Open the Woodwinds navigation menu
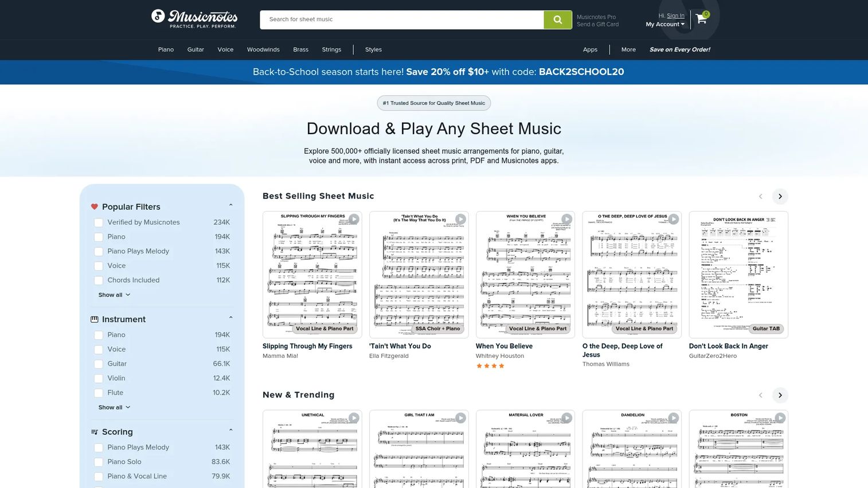 [x=263, y=49]
